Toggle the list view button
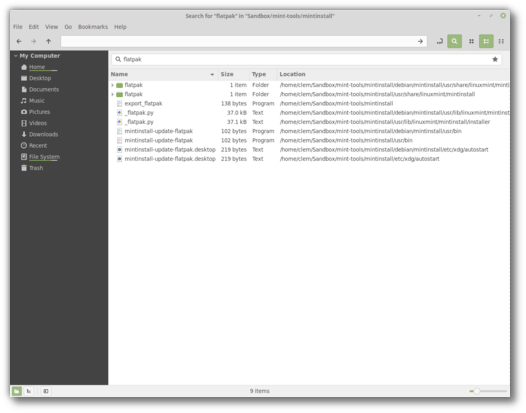This screenshot has width=526, height=413. point(486,41)
